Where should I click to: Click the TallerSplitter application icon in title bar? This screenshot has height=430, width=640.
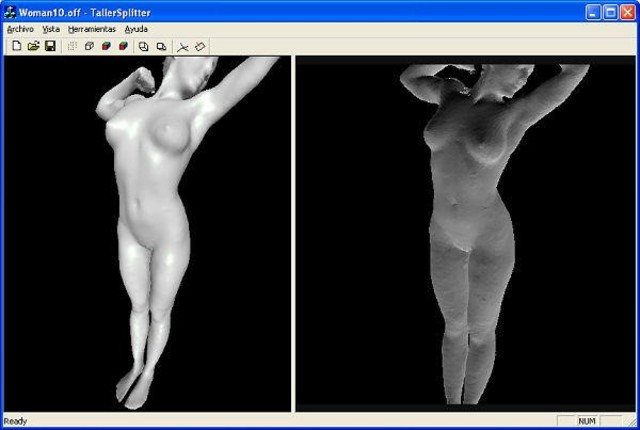9,12
